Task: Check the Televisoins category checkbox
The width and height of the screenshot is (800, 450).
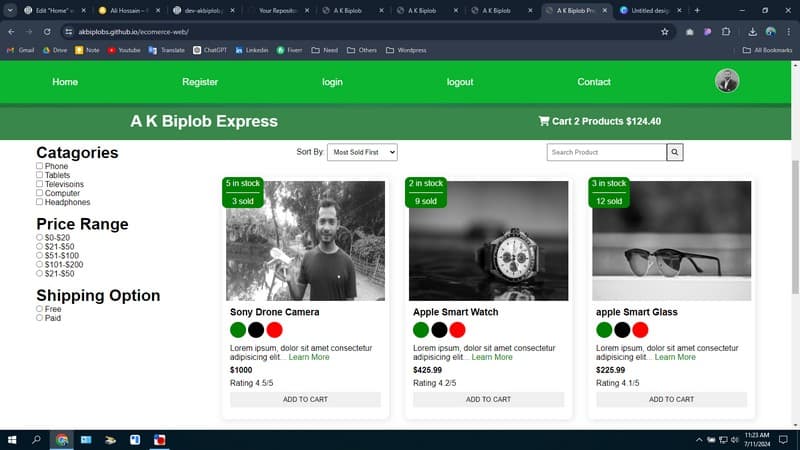Action: [x=39, y=184]
